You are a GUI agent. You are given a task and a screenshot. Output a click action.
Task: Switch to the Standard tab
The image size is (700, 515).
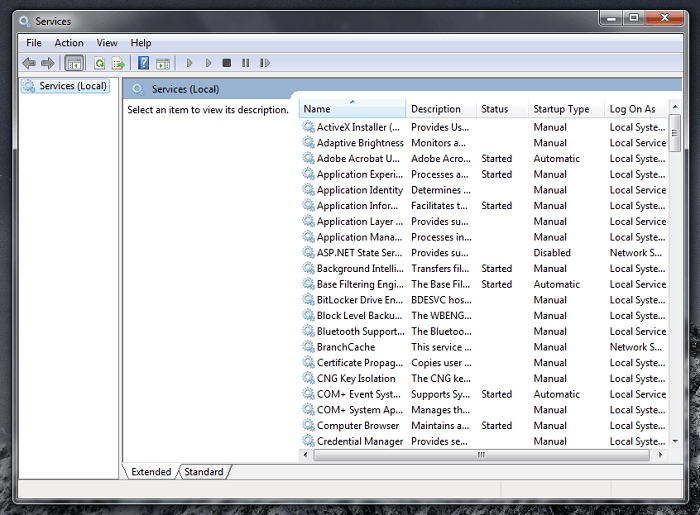coord(204,471)
